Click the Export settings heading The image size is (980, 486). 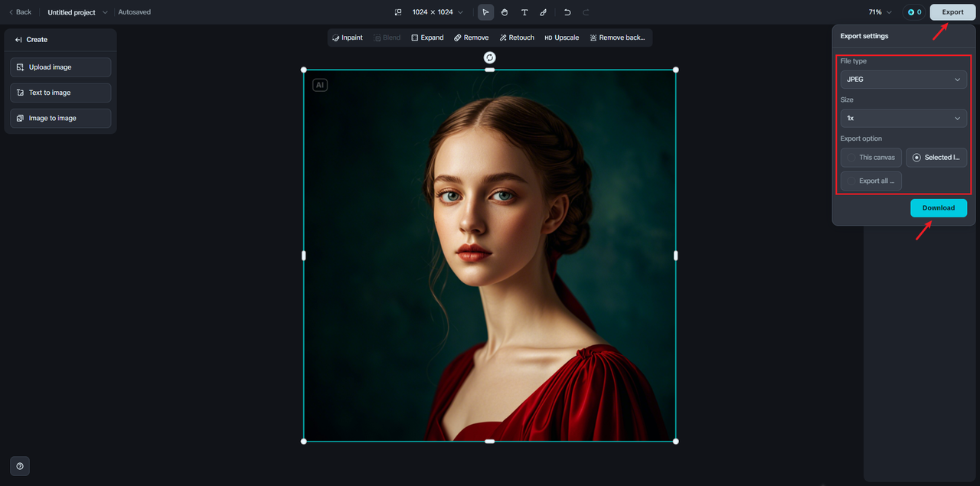click(864, 36)
